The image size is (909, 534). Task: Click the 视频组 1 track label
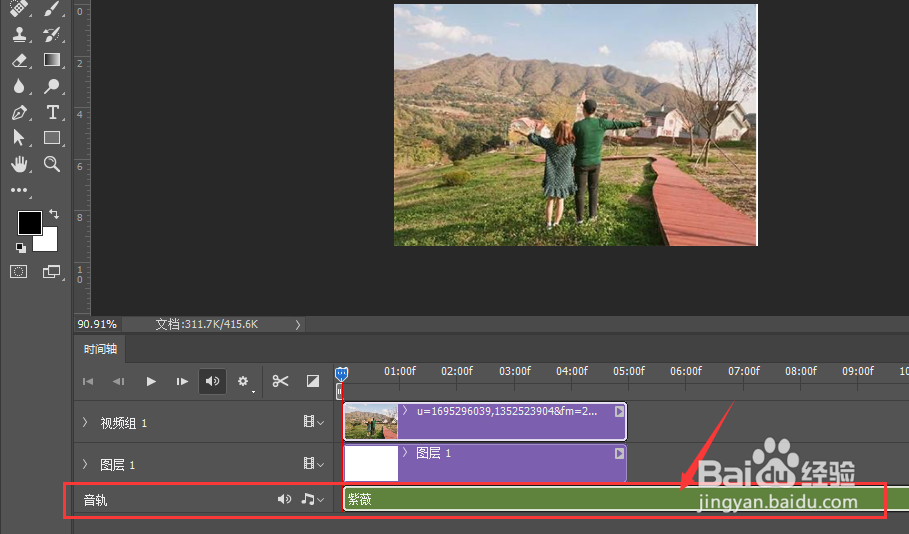123,423
